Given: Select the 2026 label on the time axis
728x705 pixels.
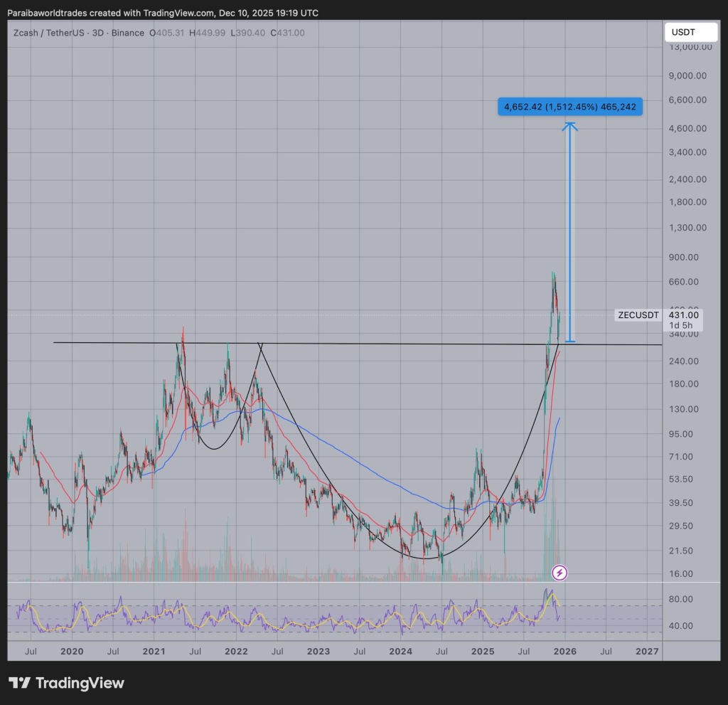Looking at the screenshot, I should [x=564, y=651].
